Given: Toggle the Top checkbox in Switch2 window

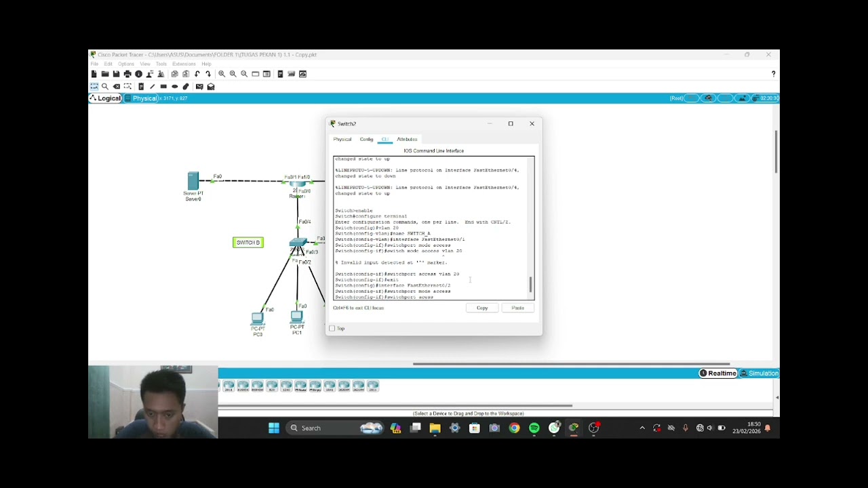Looking at the screenshot, I should coord(332,329).
